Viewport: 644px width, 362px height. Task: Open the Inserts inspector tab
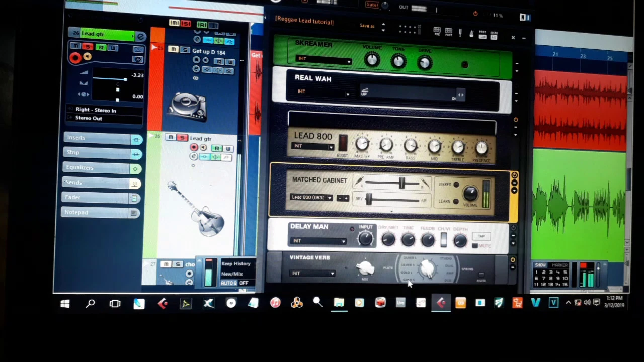pos(103,138)
